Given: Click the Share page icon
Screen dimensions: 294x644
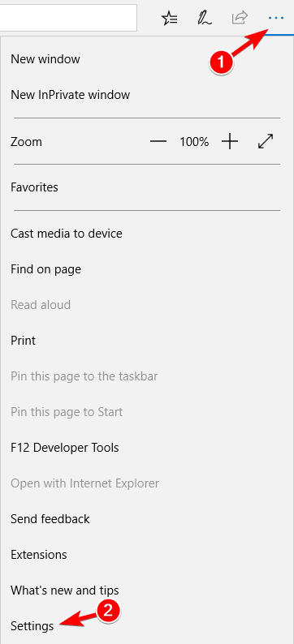Looking at the screenshot, I should (x=240, y=18).
